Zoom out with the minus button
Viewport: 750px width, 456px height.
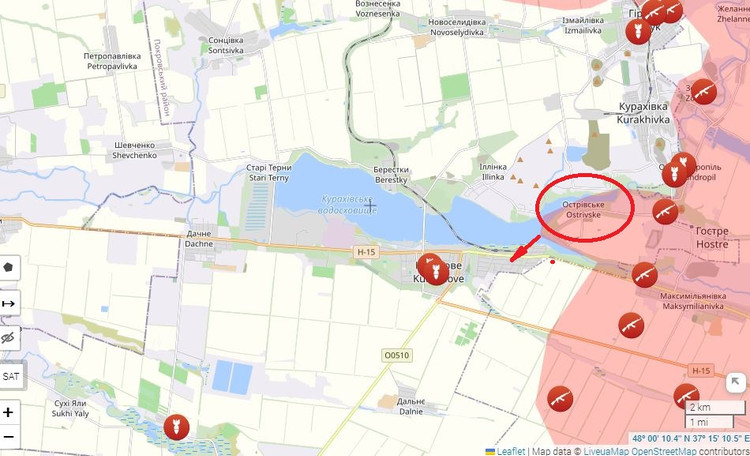9,436
